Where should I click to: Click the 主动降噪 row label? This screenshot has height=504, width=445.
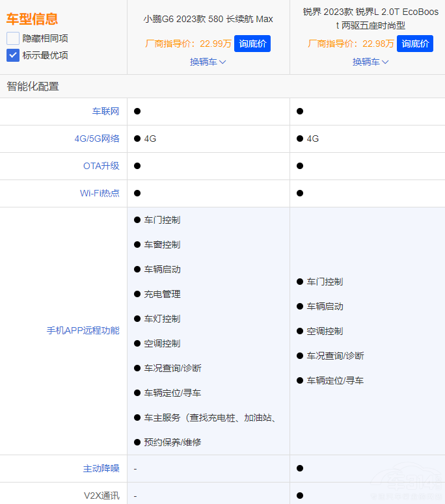click(101, 468)
